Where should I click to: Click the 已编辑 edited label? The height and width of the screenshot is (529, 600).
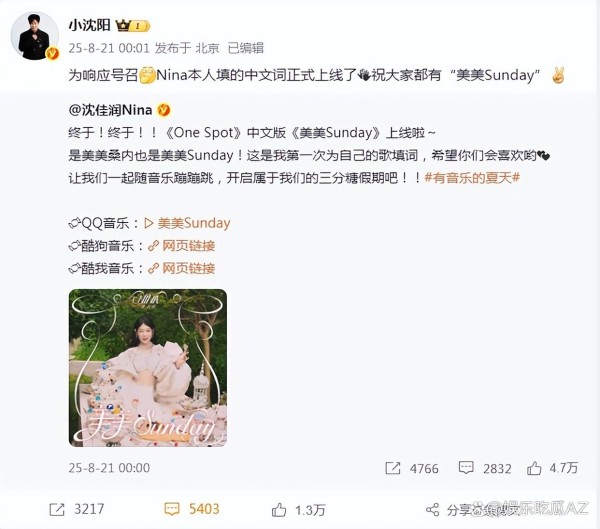pyautogui.click(x=246, y=48)
